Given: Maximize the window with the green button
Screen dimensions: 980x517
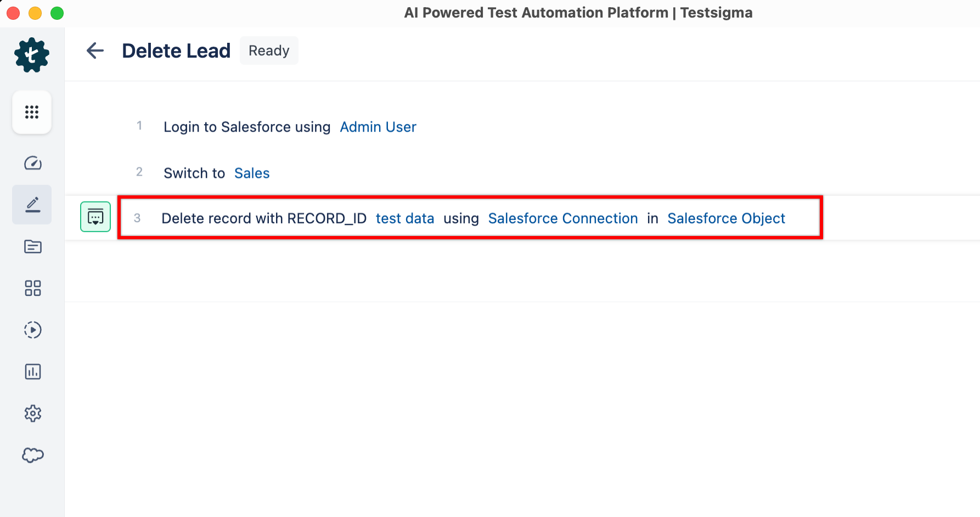Looking at the screenshot, I should 57,13.
